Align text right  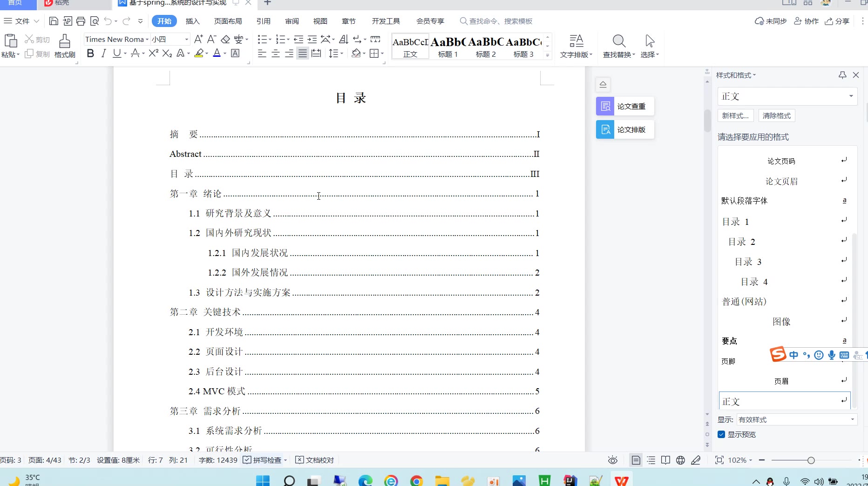(289, 54)
